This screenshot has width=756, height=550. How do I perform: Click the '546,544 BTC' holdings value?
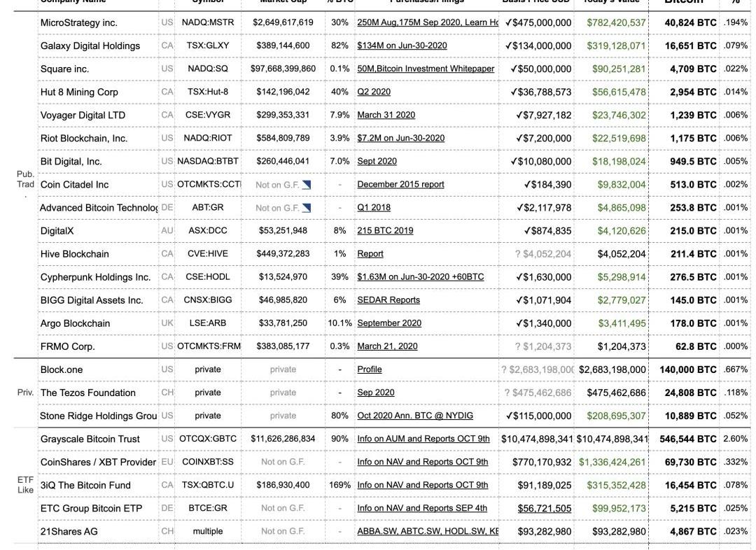(688, 439)
